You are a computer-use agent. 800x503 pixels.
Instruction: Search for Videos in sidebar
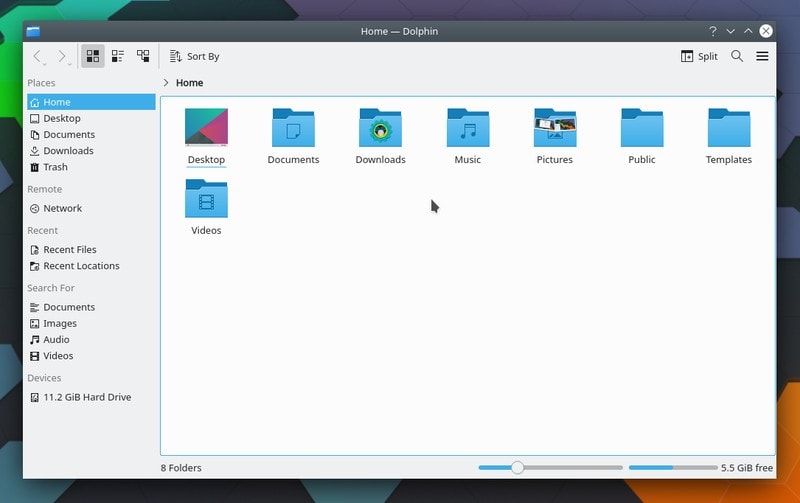pyautogui.click(x=91, y=356)
